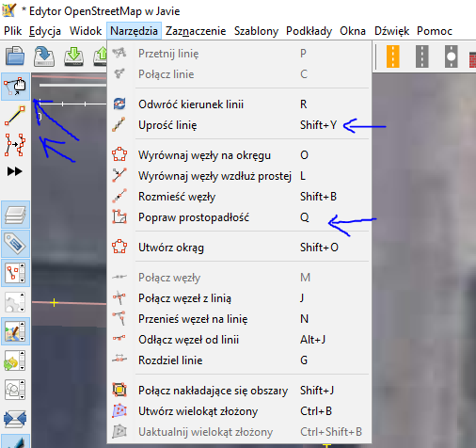Click the Połącz węzeł z linią icon
The image size is (476, 448).
pos(119,297)
